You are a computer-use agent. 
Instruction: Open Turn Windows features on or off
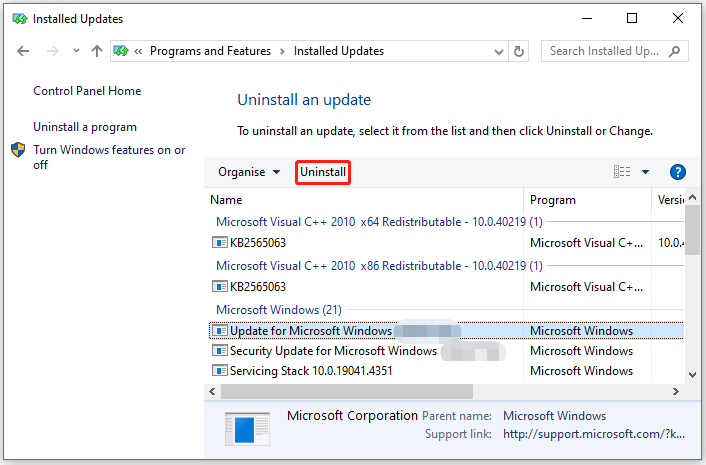(x=109, y=157)
